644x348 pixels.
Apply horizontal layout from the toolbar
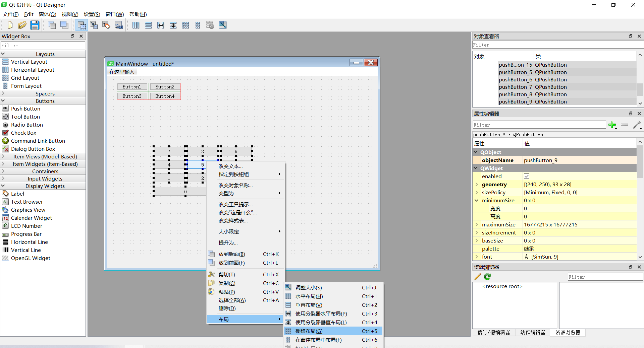click(x=136, y=25)
